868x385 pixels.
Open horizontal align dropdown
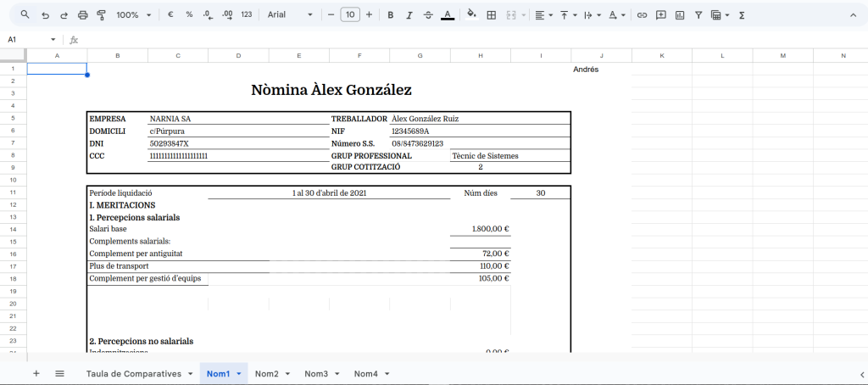pyautogui.click(x=544, y=15)
